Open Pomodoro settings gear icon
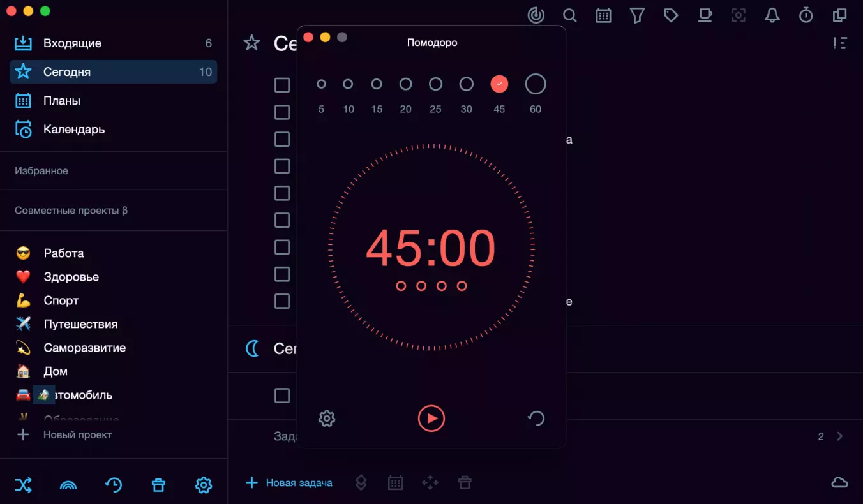Screen dimensions: 863x504 [x=327, y=419]
